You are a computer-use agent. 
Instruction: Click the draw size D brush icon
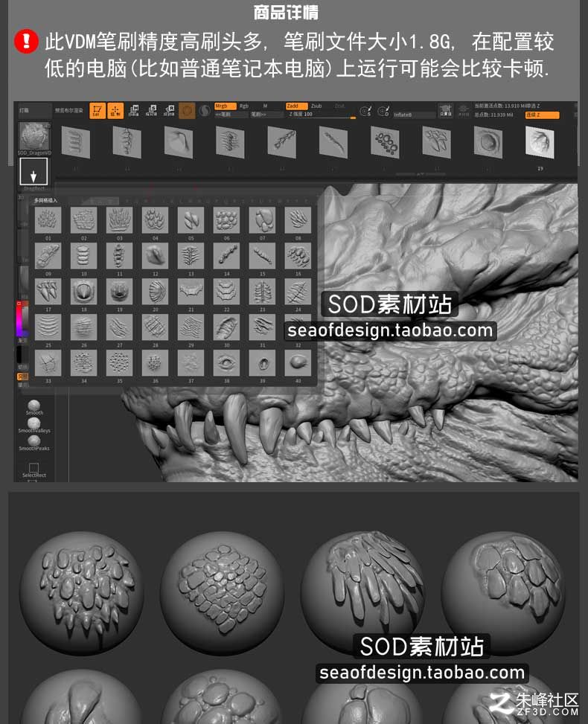point(383,111)
